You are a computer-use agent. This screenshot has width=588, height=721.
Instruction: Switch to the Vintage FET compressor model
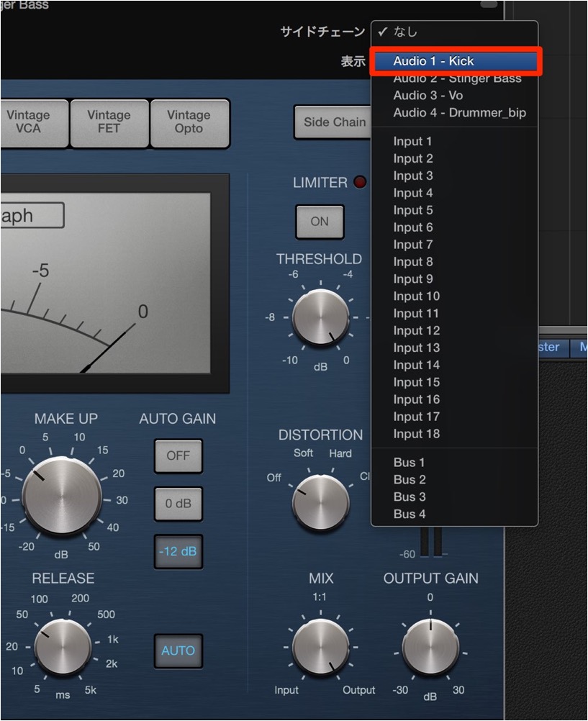(109, 122)
